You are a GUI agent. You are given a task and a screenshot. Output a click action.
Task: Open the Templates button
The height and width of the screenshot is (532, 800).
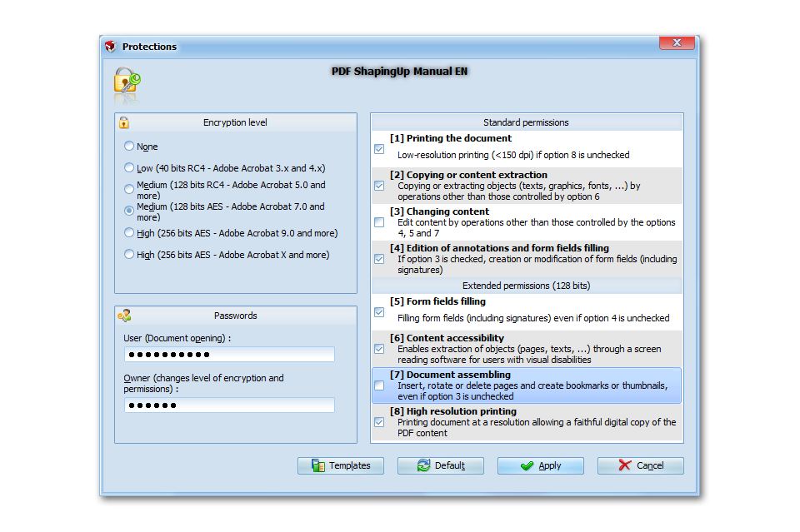(x=341, y=465)
